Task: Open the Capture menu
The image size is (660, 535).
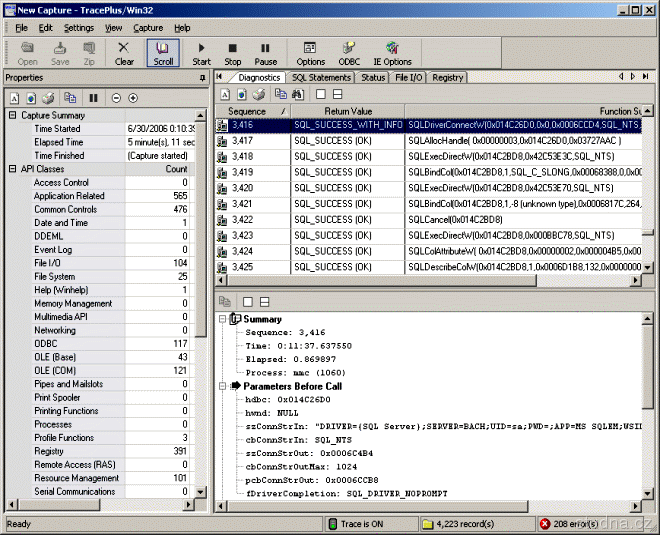Action: tap(148, 28)
